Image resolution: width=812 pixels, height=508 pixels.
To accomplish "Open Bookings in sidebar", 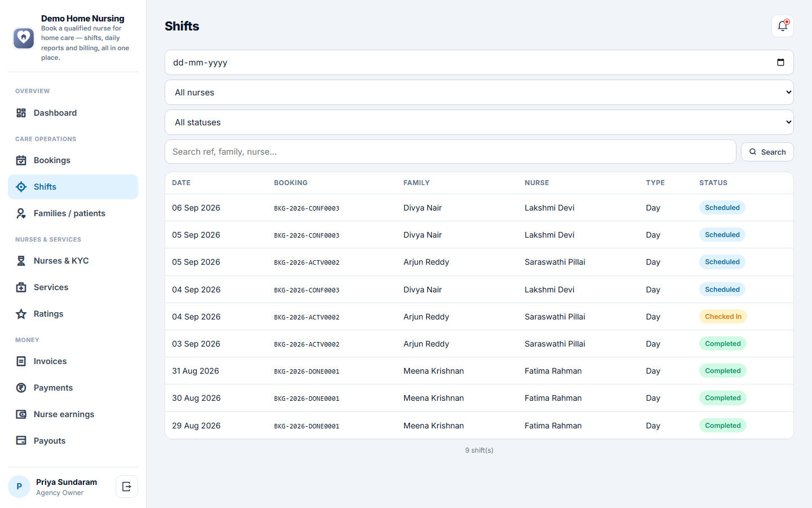I will coord(73,160).
